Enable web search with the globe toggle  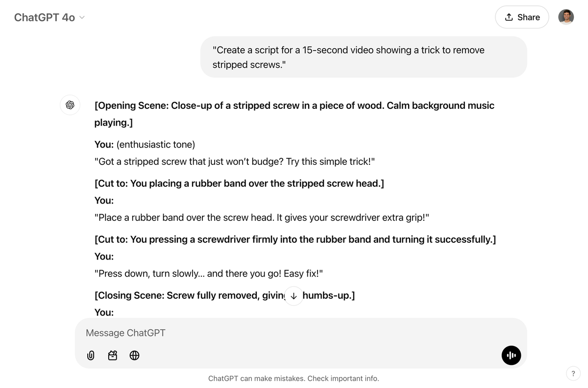(134, 355)
